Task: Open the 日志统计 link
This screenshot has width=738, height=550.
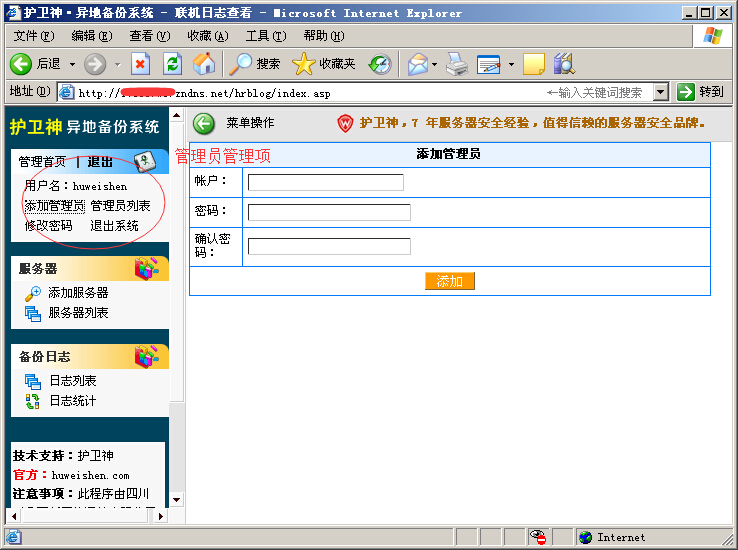Action: [x=73, y=401]
